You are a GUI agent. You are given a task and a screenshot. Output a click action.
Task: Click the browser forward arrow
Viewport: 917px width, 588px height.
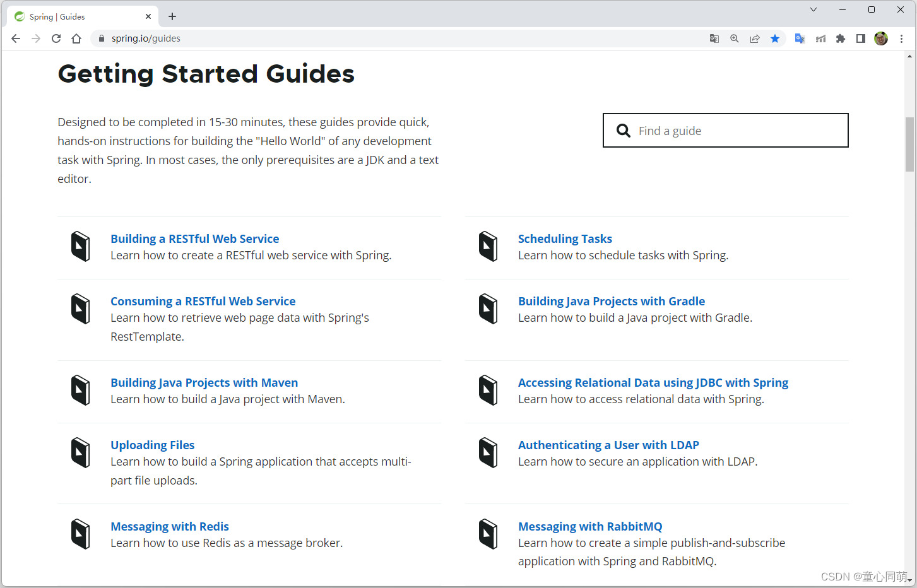click(36, 38)
